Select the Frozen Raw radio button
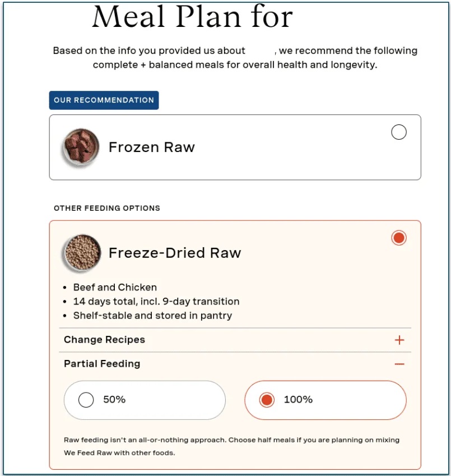 pos(398,132)
